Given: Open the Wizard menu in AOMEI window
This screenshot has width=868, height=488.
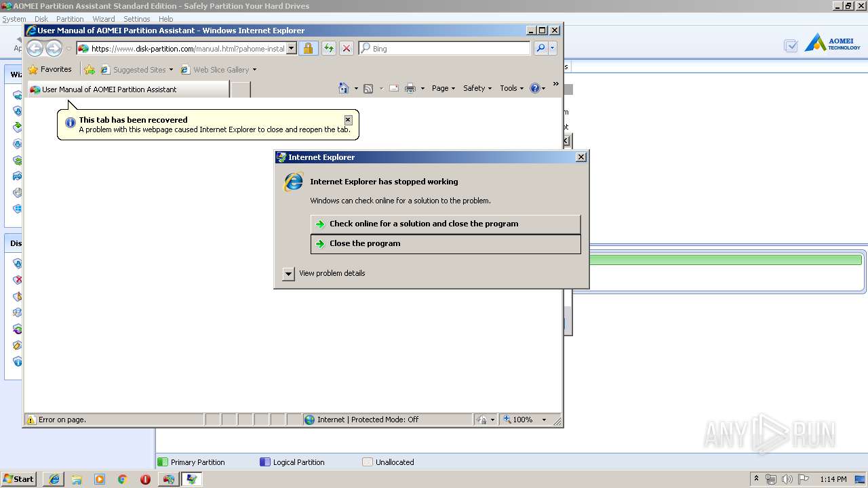Looking at the screenshot, I should coord(104,19).
